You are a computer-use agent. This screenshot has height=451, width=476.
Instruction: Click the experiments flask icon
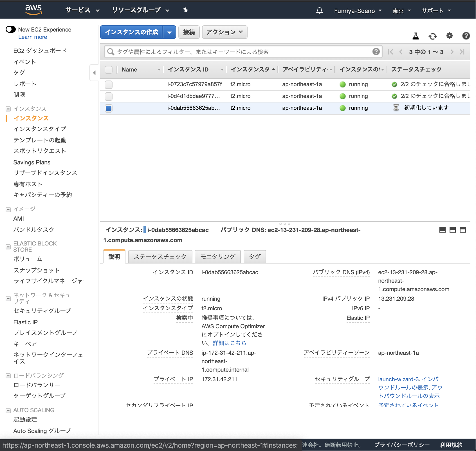coord(416,36)
